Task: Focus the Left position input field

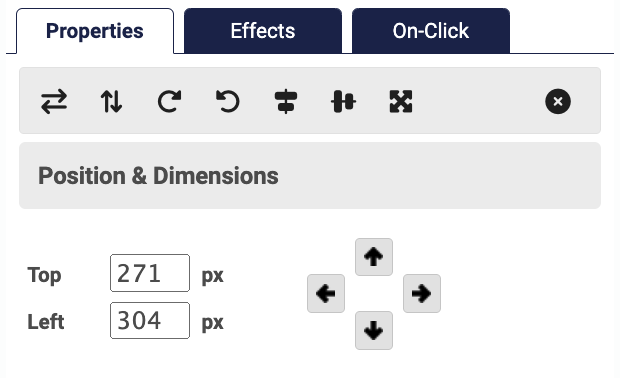Action: tap(150, 320)
